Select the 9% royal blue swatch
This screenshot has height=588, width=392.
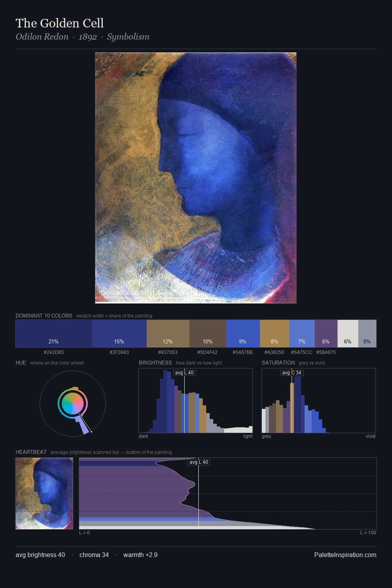point(243,334)
